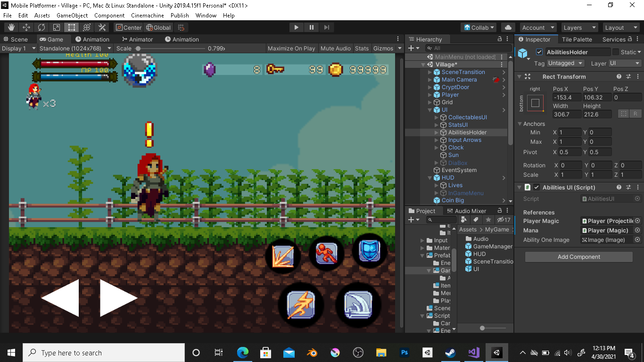This screenshot has width=644, height=362.
Task: Toggle Rect Transform blueprint mode button
Action: click(x=624, y=114)
